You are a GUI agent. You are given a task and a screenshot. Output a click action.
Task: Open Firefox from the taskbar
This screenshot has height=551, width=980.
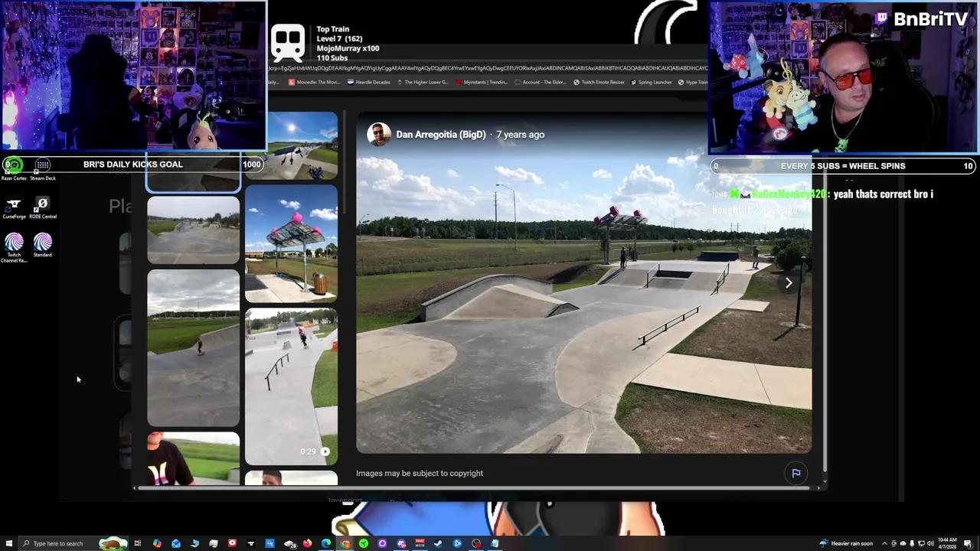click(x=307, y=543)
